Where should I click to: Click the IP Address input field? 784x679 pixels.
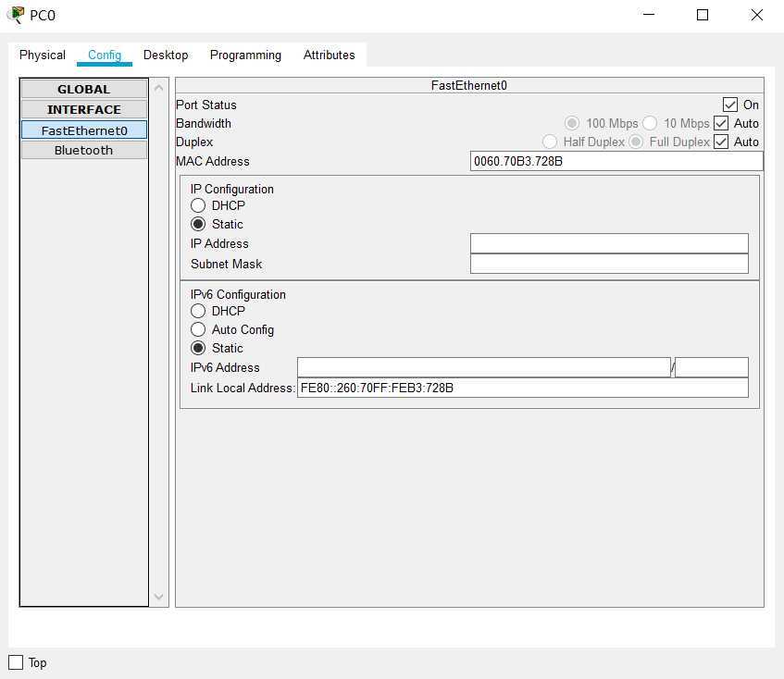coord(609,243)
